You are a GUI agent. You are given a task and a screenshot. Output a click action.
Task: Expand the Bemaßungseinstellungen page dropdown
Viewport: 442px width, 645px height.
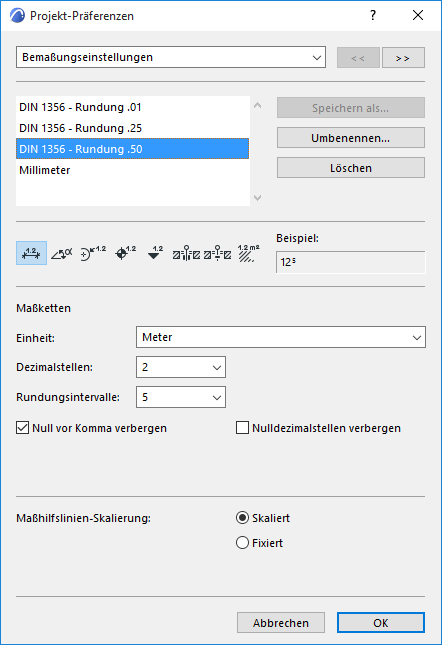[x=171, y=57]
